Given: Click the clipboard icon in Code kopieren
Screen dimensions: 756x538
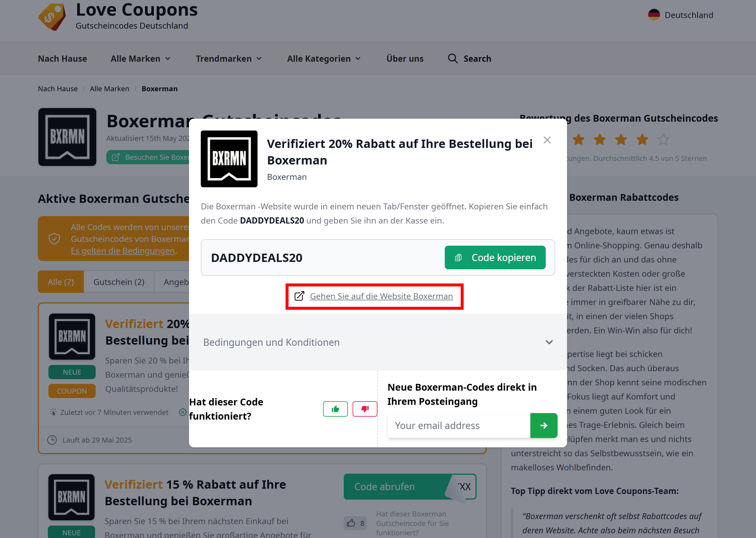Looking at the screenshot, I should [458, 257].
